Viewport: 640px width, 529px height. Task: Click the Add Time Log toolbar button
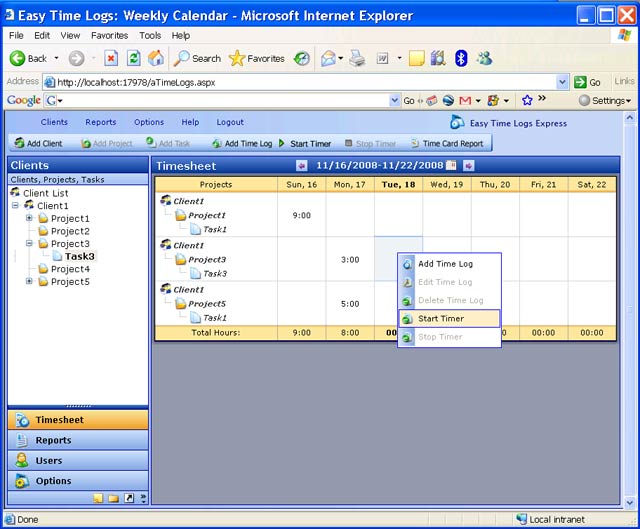click(242, 144)
